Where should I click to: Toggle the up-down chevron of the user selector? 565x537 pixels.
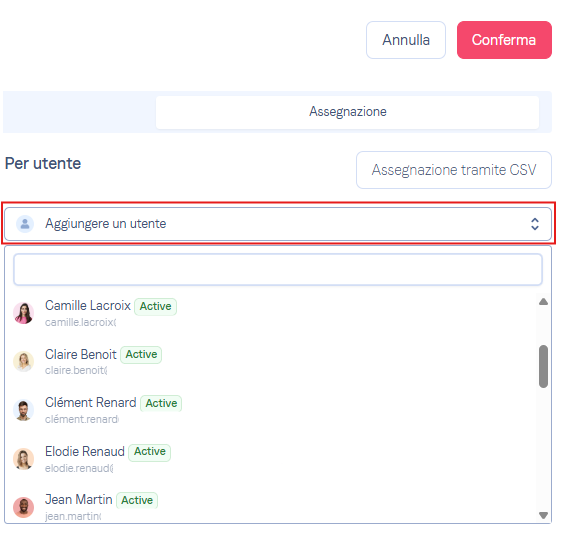click(535, 224)
